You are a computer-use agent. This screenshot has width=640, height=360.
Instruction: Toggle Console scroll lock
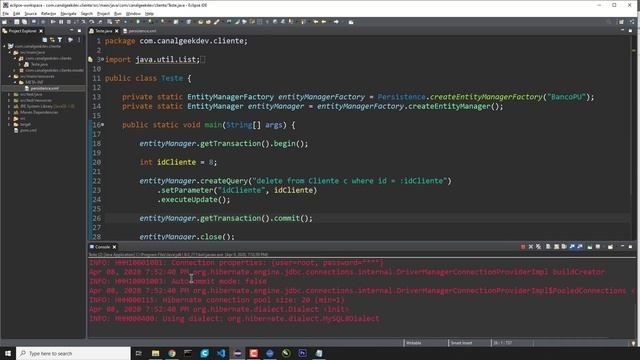coord(556,247)
